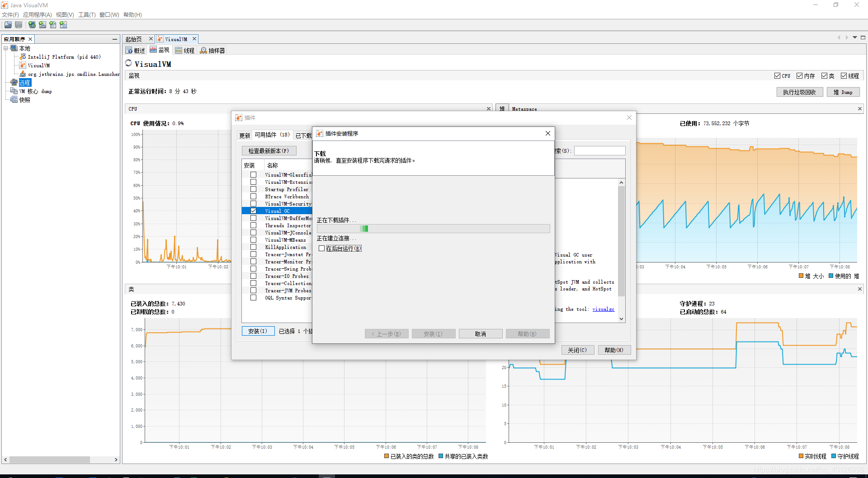
Task: Close the 插件 dialog with X
Action: (x=629, y=117)
